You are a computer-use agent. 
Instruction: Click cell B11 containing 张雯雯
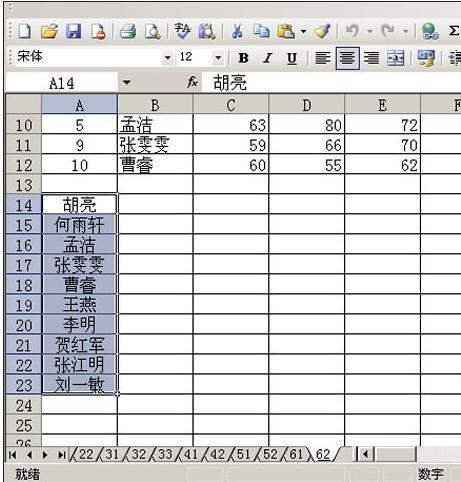click(x=155, y=145)
